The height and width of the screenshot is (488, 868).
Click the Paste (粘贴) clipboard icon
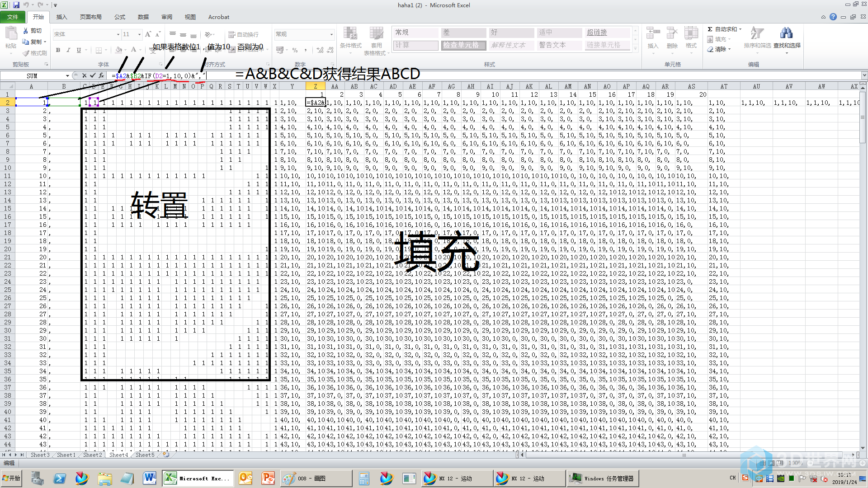point(10,33)
